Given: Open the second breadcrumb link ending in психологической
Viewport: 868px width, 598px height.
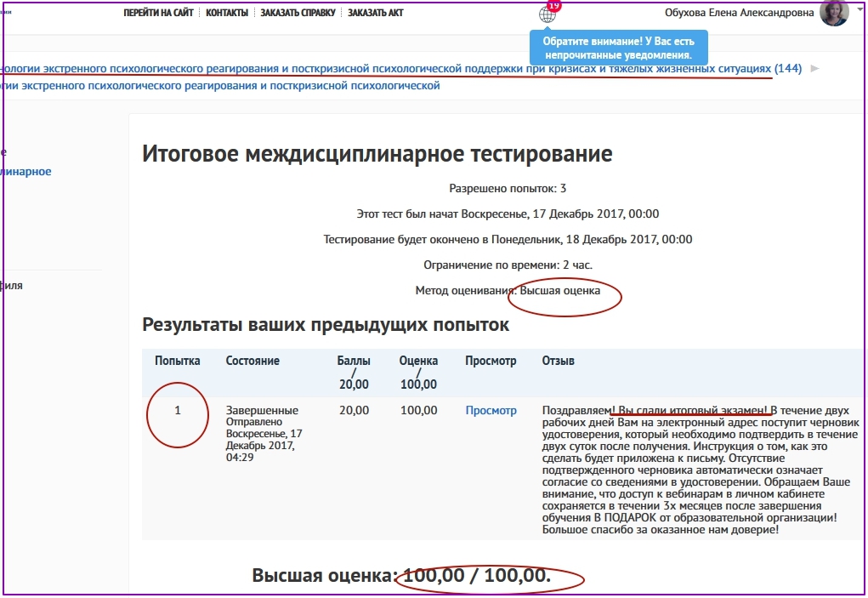Looking at the screenshot, I should pos(221,85).
